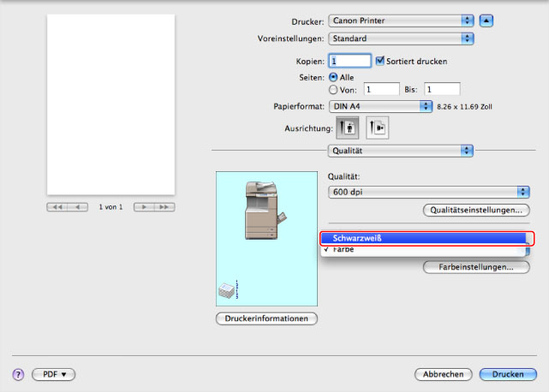Viewport: 549px width, 392px height.
Task: Go to next page in preview
Action: click(x=144, y=207)
